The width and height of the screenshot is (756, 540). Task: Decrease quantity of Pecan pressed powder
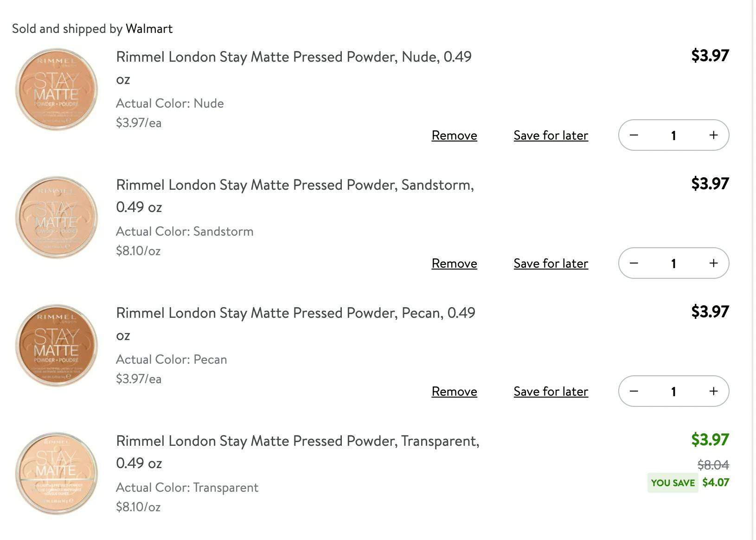(x=634, y=391)
